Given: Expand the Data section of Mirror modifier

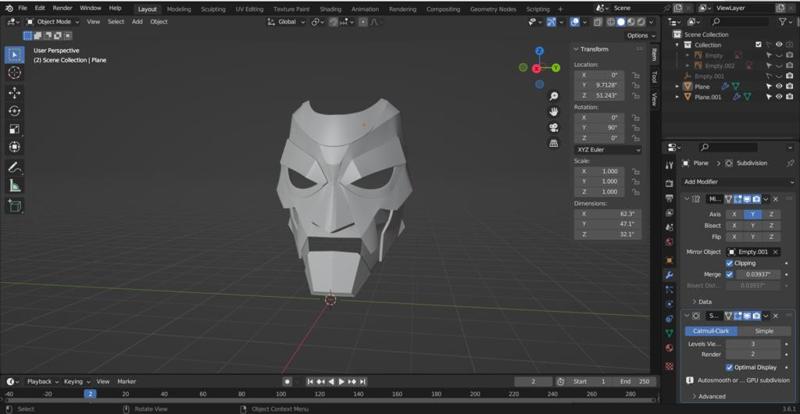Looking at the screenshot, I should (x=702, y=302).
